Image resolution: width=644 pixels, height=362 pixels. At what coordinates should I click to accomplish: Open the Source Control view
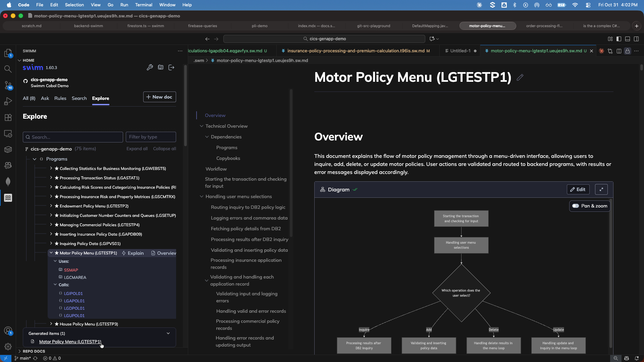[x=8, y=85]
